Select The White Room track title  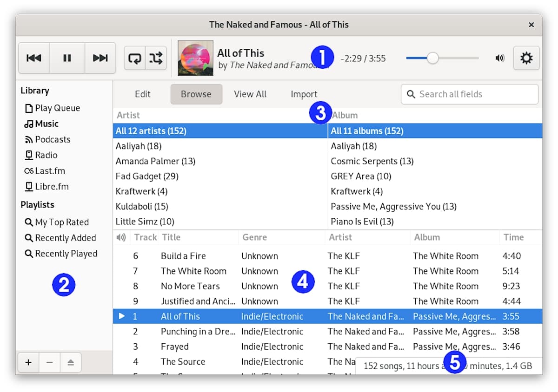[x=193, y=271]
